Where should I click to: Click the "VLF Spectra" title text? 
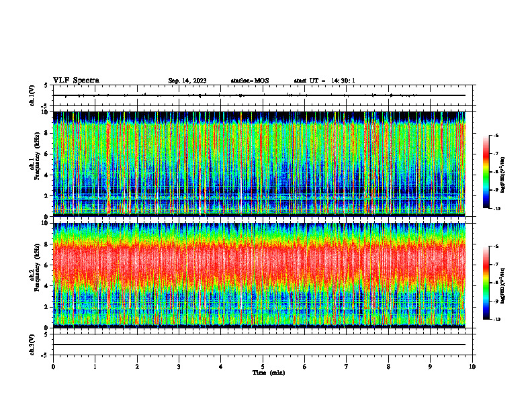click(76, 81)
